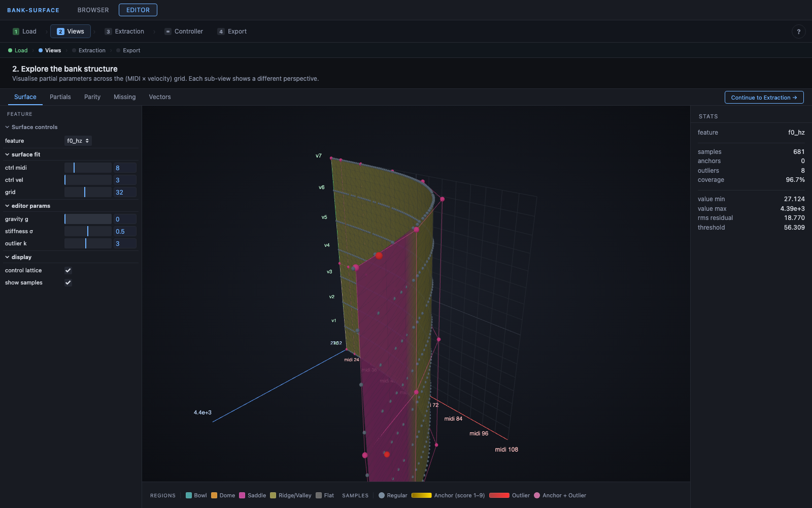Viewport: 812px width, 508px height.
Task: Click the Flat region legend swatch
Action: pyautogui.click(x=319, y=495)
